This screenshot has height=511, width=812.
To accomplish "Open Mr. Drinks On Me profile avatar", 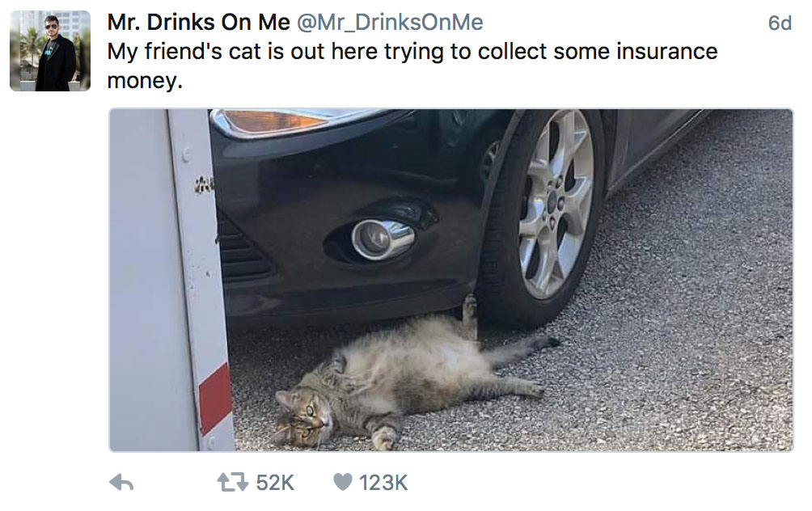I will (50, 51).
